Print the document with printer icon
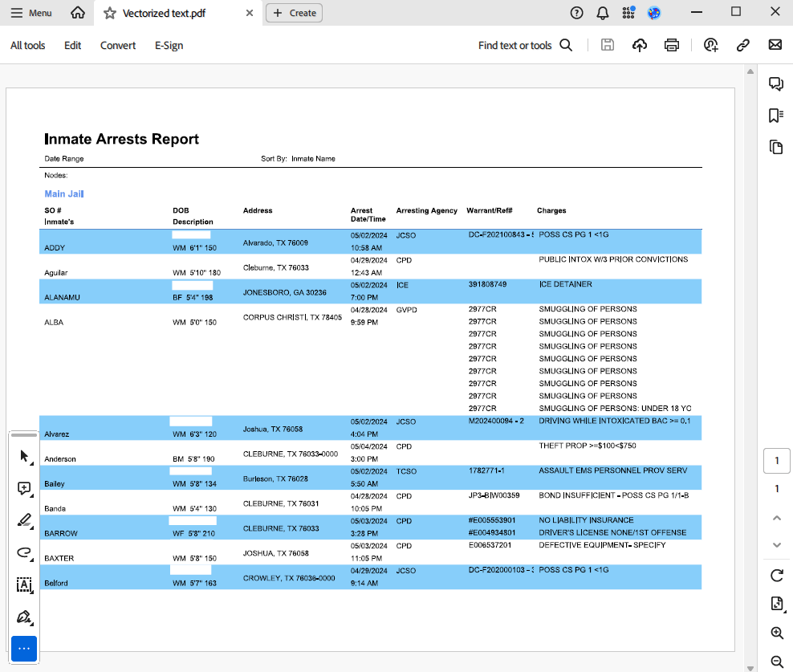793x672 pixels. [x=672, y=45]
